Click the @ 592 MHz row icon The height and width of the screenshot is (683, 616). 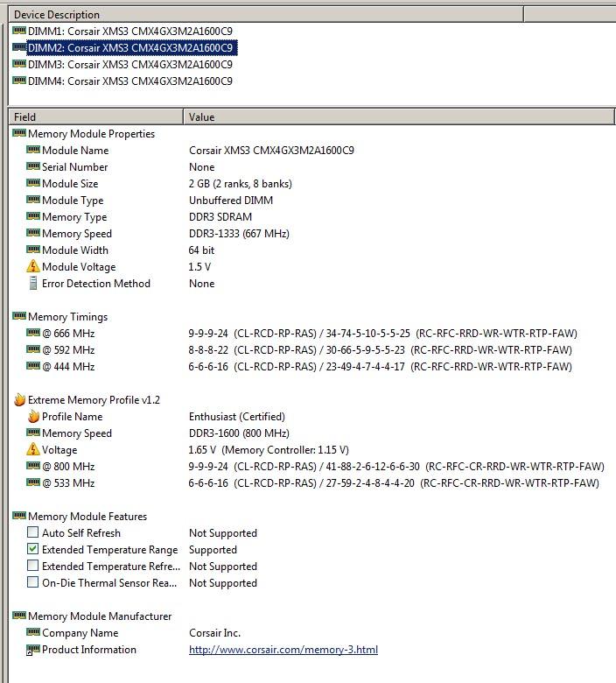33,349
